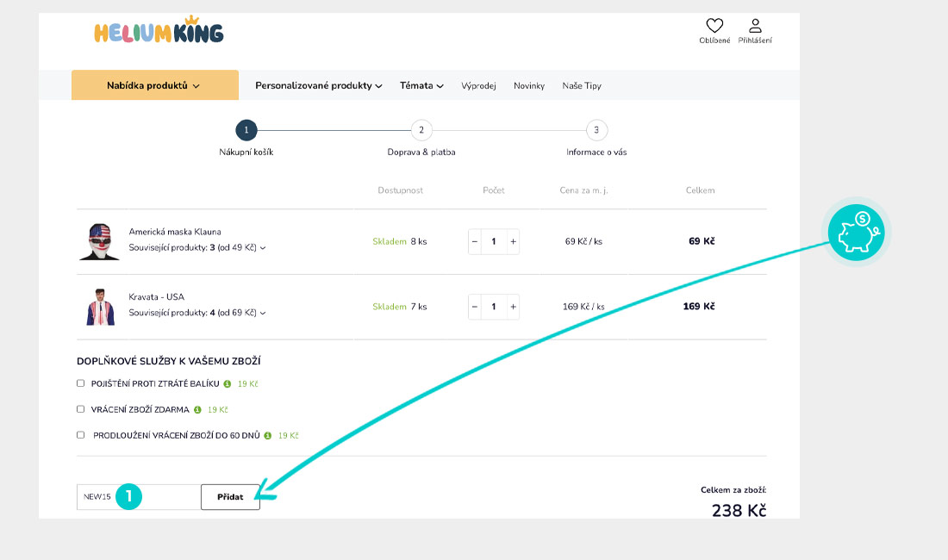Toggle Prodloužení vrácení zboží do 60 dnů

81,436
